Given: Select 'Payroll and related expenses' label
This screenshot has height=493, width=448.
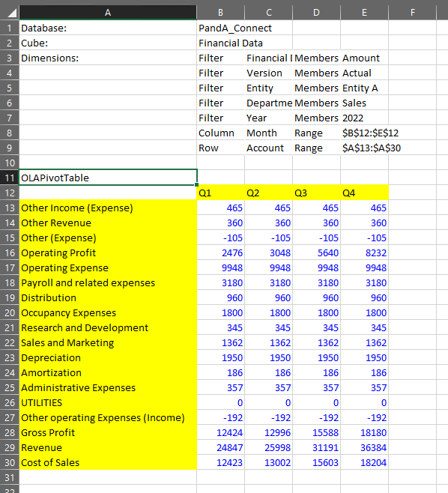Looking at the screenshot, I should tap(108, 282).
